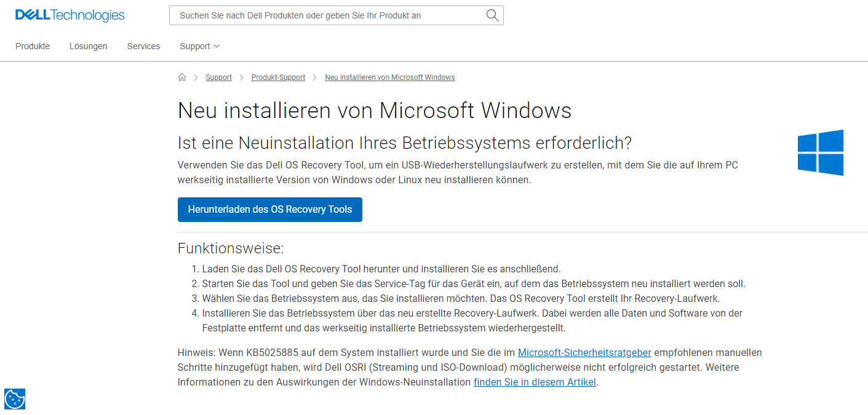Open the Microsoft-Sicherheitsratgeber link
The height and width of the screenshot is (415, 868).
coord(584,352)
